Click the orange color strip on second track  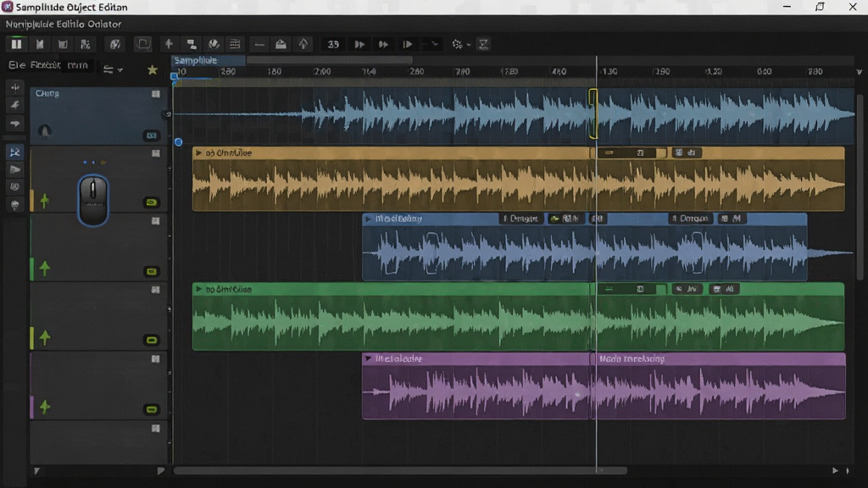(x=31, y=200)
